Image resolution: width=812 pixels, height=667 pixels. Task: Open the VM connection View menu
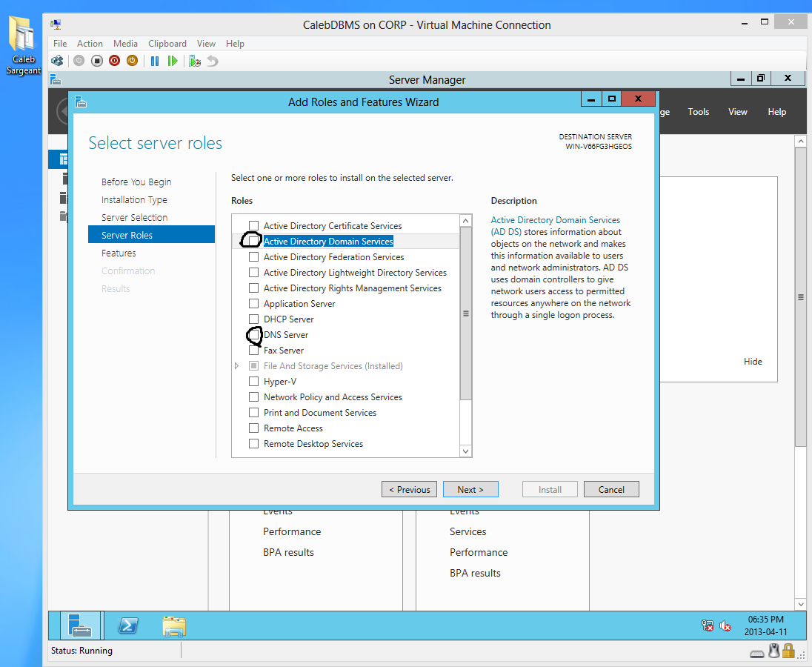pos(206,44)
